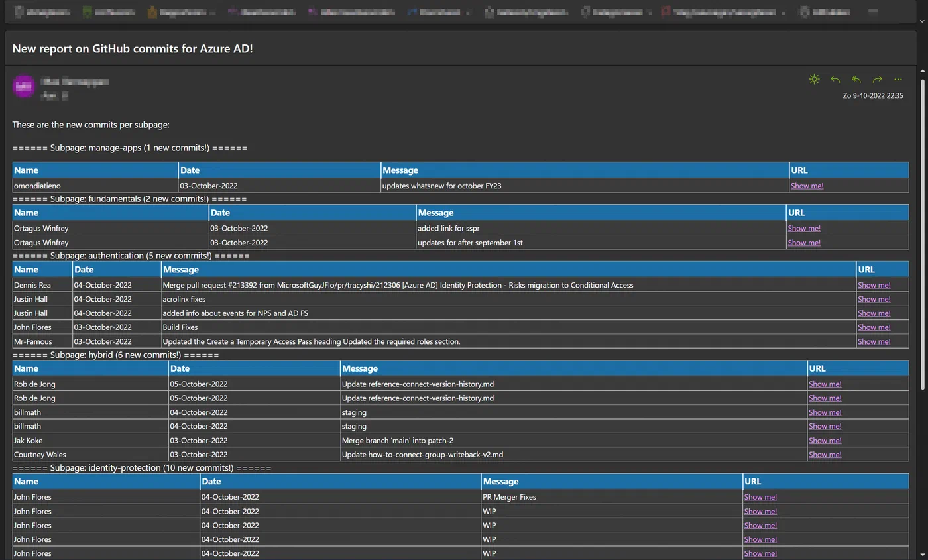This screenshot has height=560, width=928.
Task: Click the vertical scrollbar thumb
Action: (x=923, y=235)
